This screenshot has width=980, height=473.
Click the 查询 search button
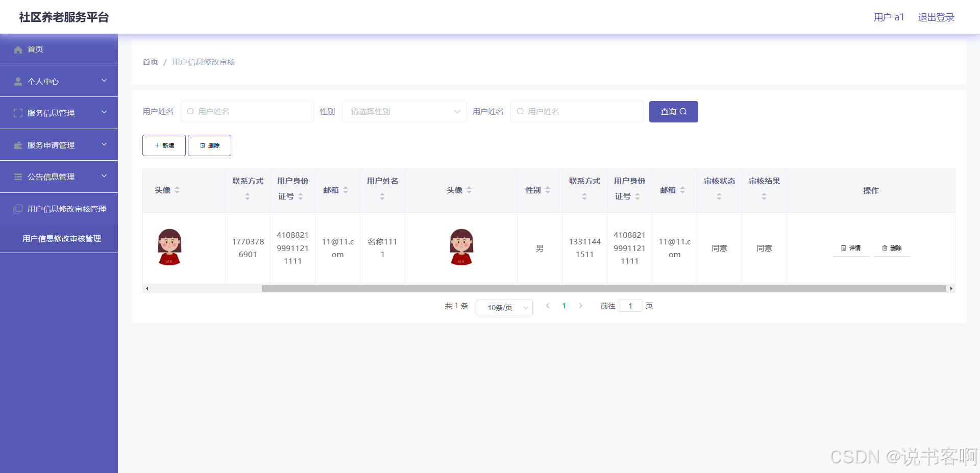point(674,112)
